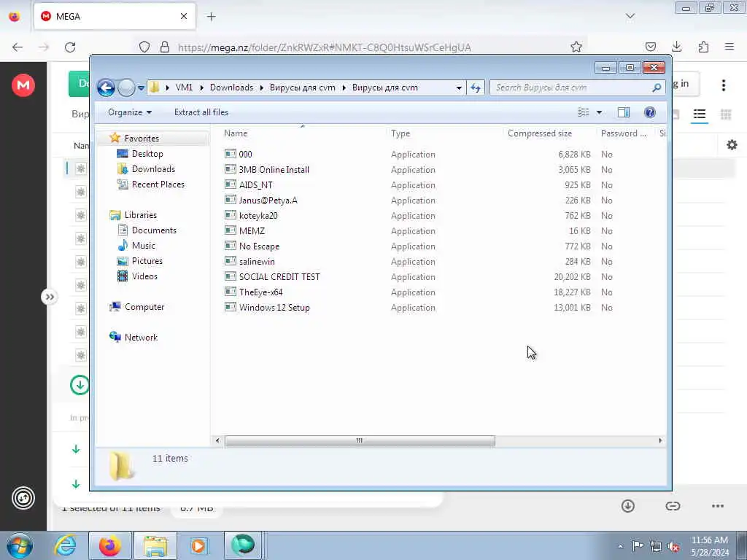Open the Pictures library
747x560 pixels.
point(147,261)
